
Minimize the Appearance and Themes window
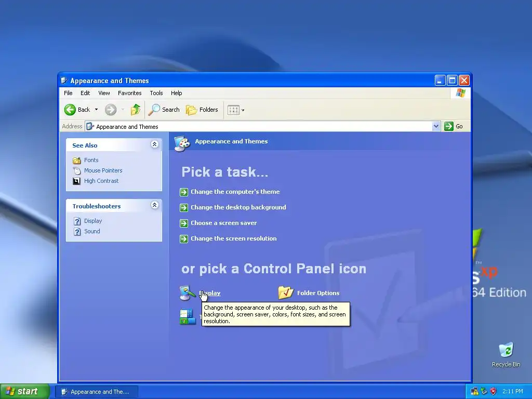pos(440,81)
